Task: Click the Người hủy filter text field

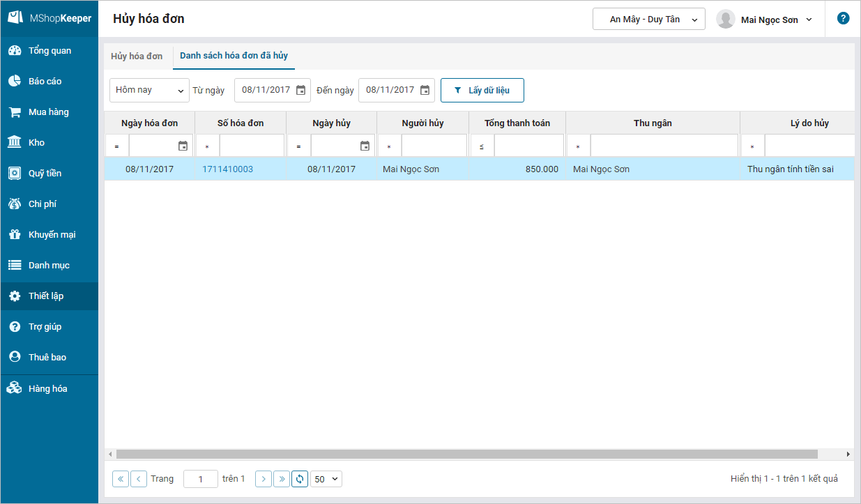Action: 434,146
